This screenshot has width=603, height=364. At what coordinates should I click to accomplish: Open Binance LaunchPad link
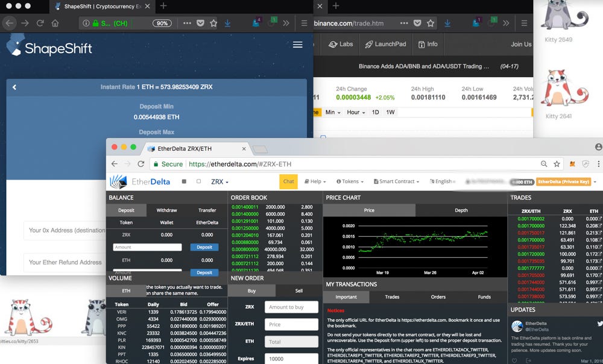[x=385, y=44]
